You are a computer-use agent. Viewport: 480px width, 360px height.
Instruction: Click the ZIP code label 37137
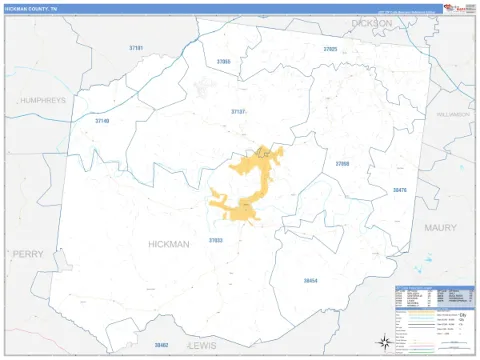tap(238, 112)
